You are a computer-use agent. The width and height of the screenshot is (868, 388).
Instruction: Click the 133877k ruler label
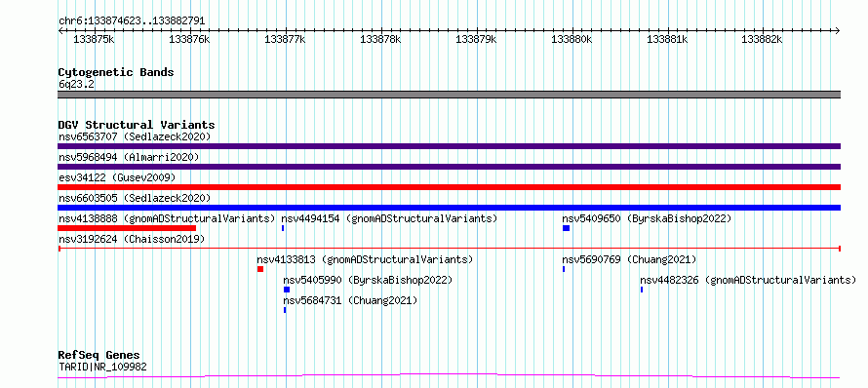[285, 39]
